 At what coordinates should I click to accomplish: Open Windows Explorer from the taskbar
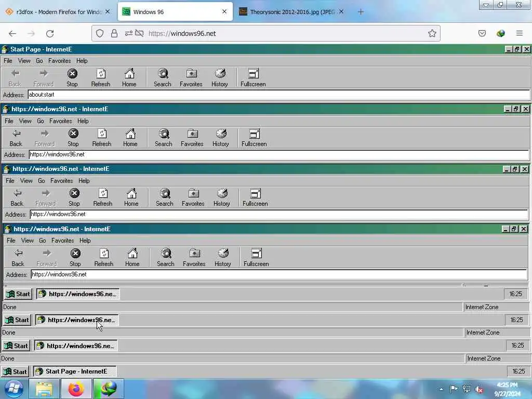click(x=45, y=389)
